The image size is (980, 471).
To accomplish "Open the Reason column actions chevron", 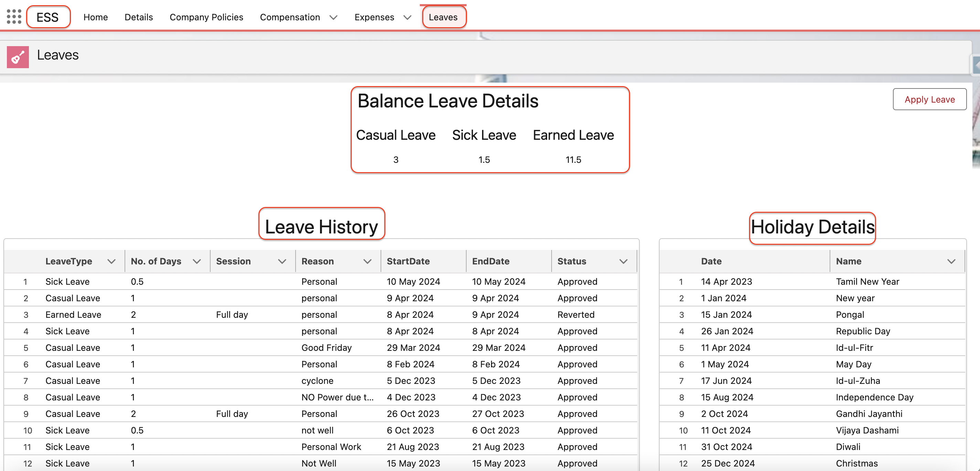I will 367,261.
